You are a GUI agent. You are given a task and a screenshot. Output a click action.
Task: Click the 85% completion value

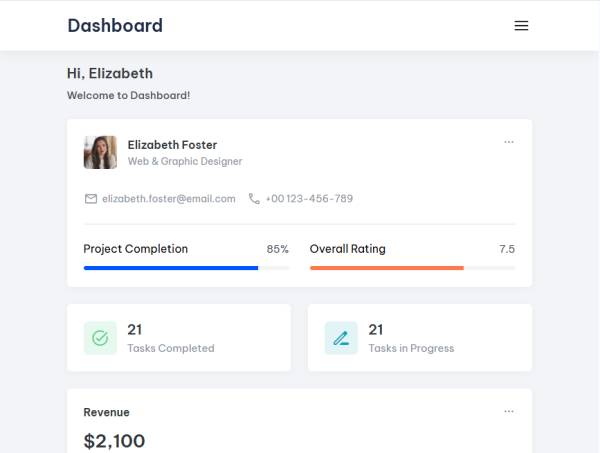click(277, 249)
